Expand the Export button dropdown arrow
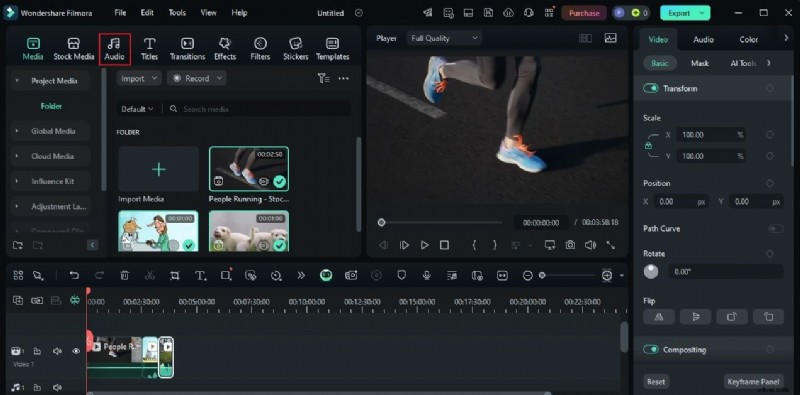This screenshot has width=800, height=395. (703, 13)
